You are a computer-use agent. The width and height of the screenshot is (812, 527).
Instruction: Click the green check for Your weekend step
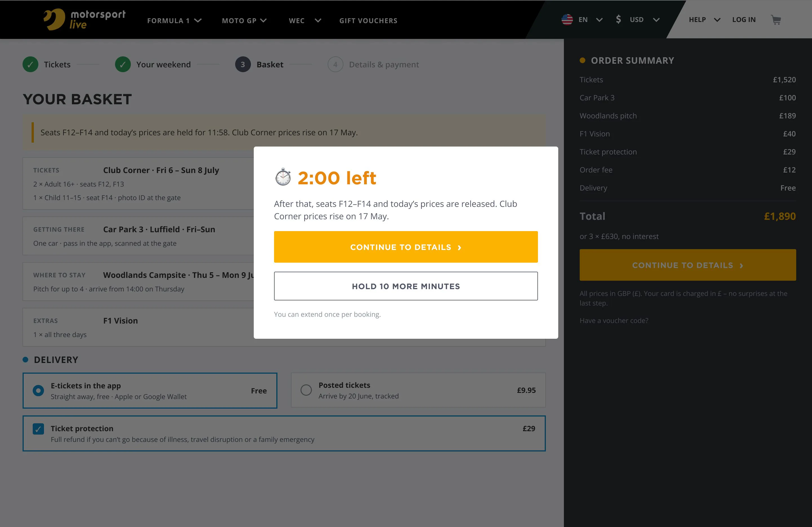pos(123,65)
